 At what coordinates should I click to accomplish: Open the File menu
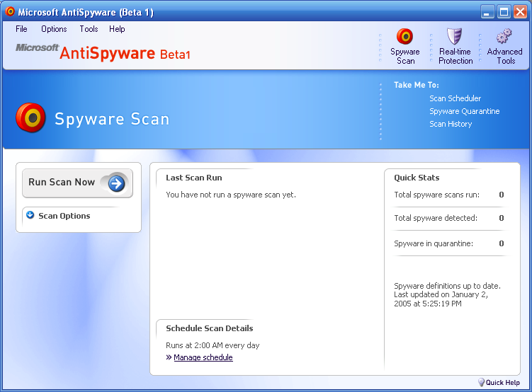point(21,29)
